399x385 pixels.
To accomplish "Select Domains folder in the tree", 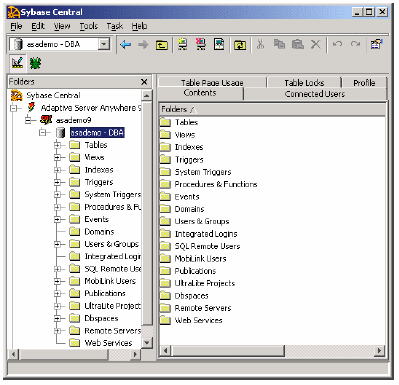I will pos(99,232).
